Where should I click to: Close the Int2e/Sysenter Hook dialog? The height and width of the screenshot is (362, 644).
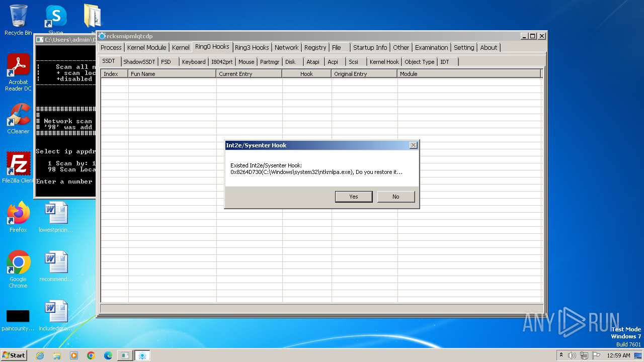pos(413,145)
